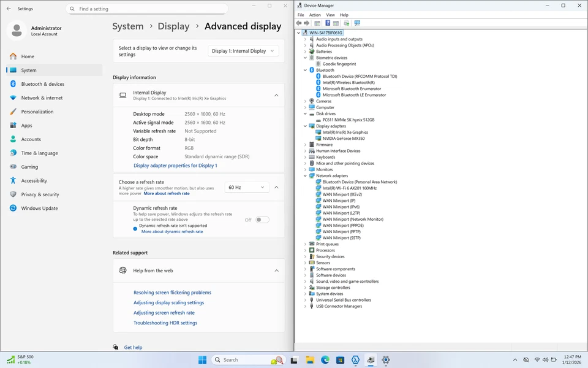Select NVIDIA GeForce MX350 display adapter
The height and width of the screenshot is (368, 588).
click(x=343, y=139)
